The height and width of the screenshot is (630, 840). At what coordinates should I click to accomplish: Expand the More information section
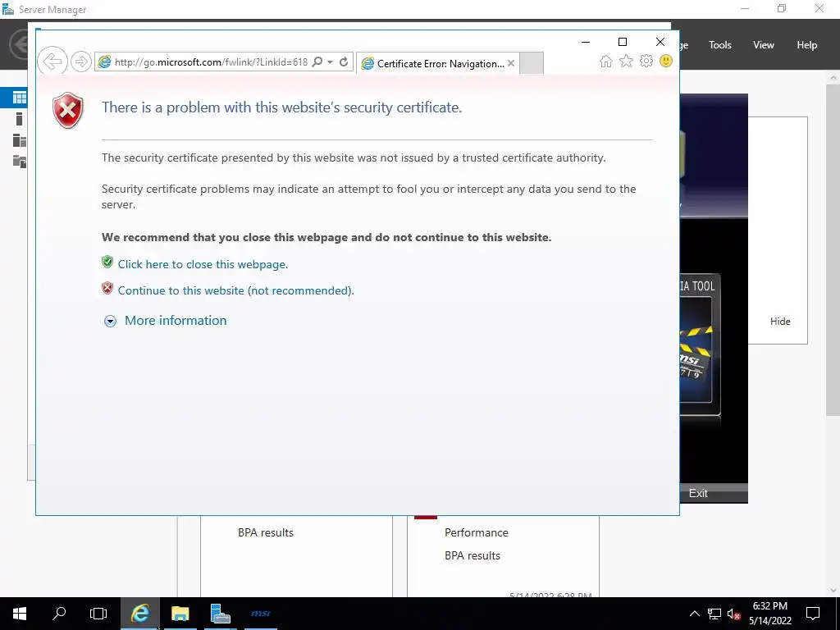pyautogui.click(x=110, y=321)
